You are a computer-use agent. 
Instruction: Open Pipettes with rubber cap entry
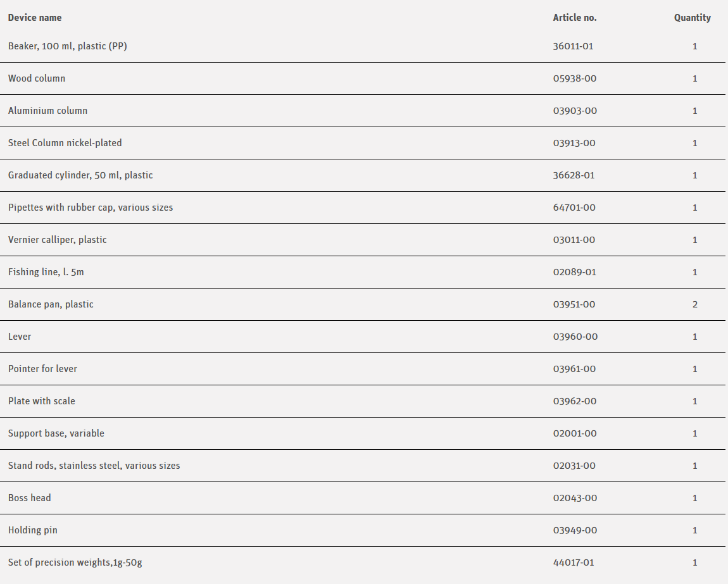point(91,208)
